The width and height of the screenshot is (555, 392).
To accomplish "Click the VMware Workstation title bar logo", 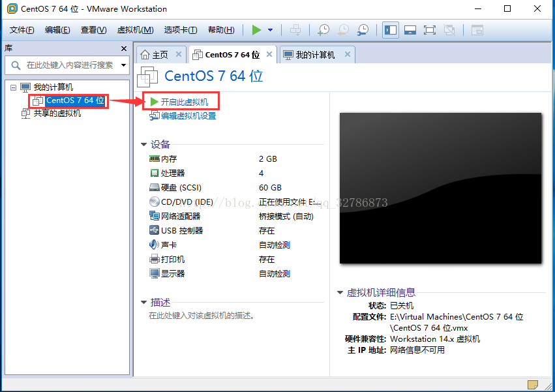I will coord(12,8).
